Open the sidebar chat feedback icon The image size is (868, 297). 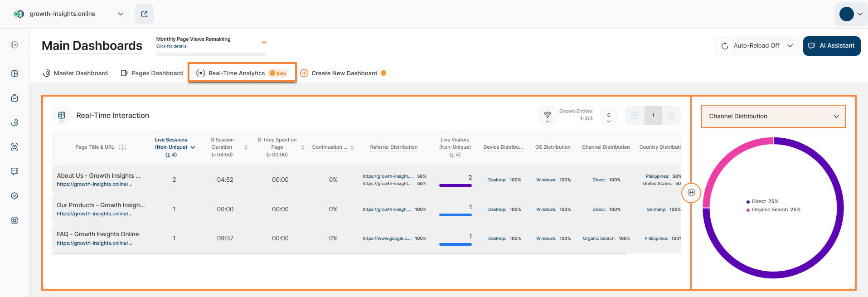pyautogui.click(x=15, y=171)
